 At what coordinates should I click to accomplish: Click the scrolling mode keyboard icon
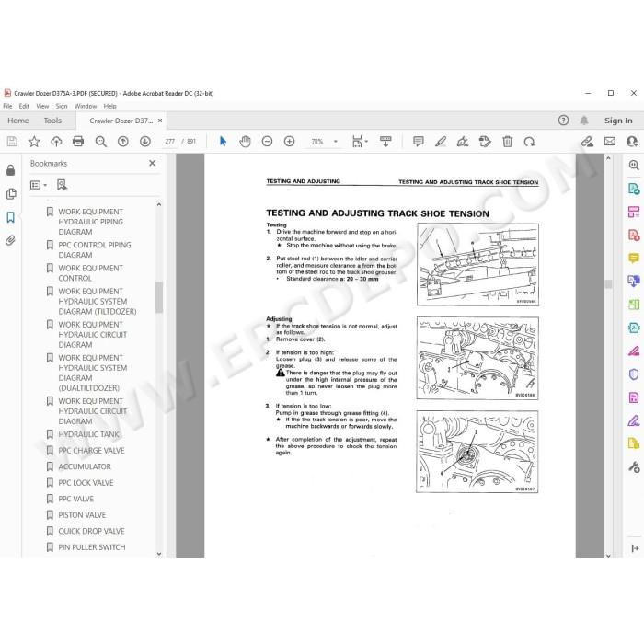tap(385, 142)
